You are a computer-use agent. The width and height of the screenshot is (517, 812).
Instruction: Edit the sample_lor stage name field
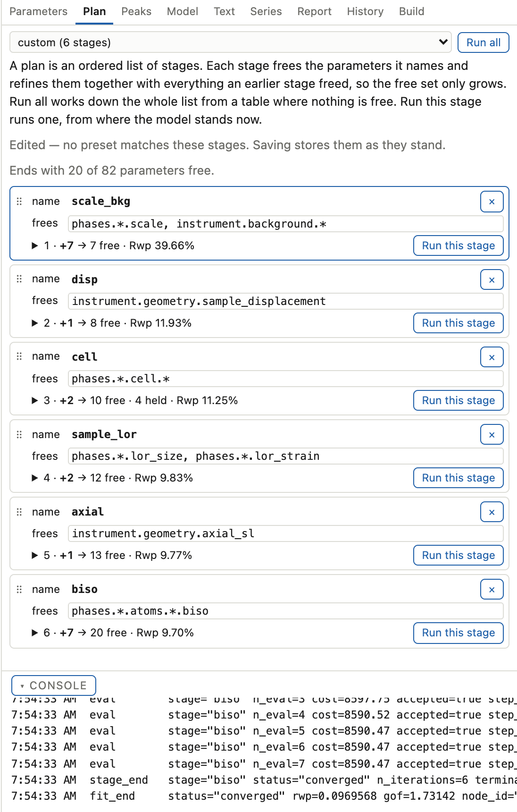pyautogui.click(x=273, y=434)
